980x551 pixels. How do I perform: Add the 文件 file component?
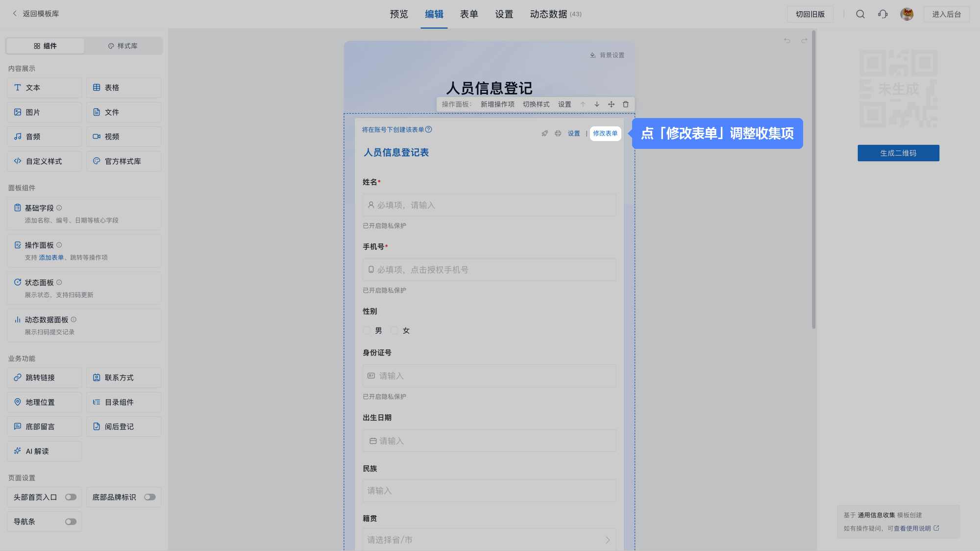(123, 112)
